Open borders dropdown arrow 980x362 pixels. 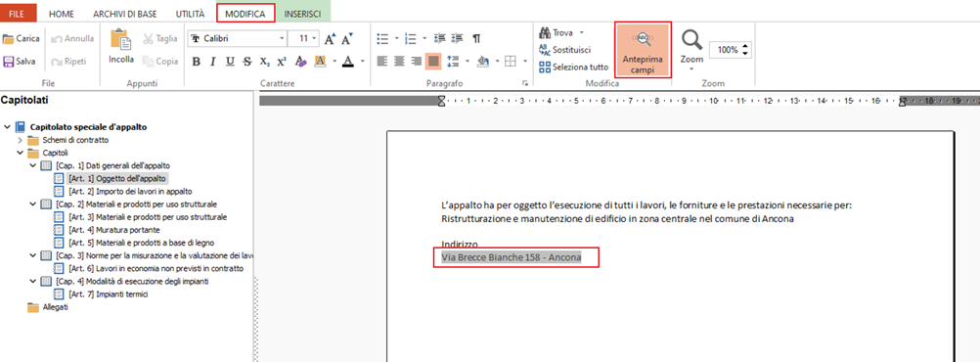524,62
